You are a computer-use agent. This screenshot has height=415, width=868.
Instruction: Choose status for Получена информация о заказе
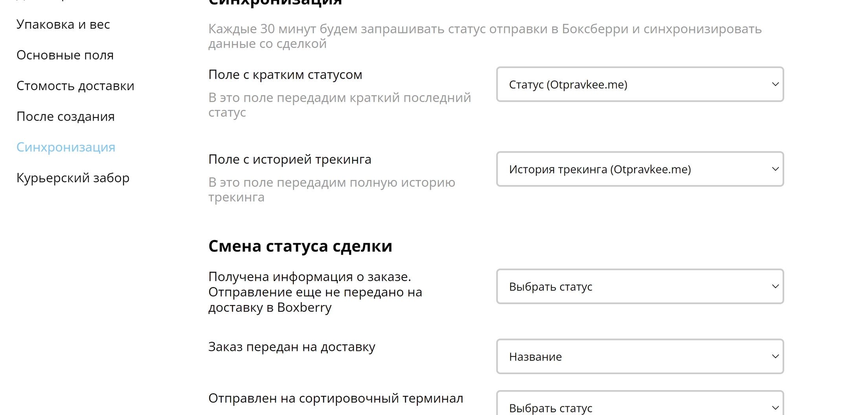tap(640, 286)
